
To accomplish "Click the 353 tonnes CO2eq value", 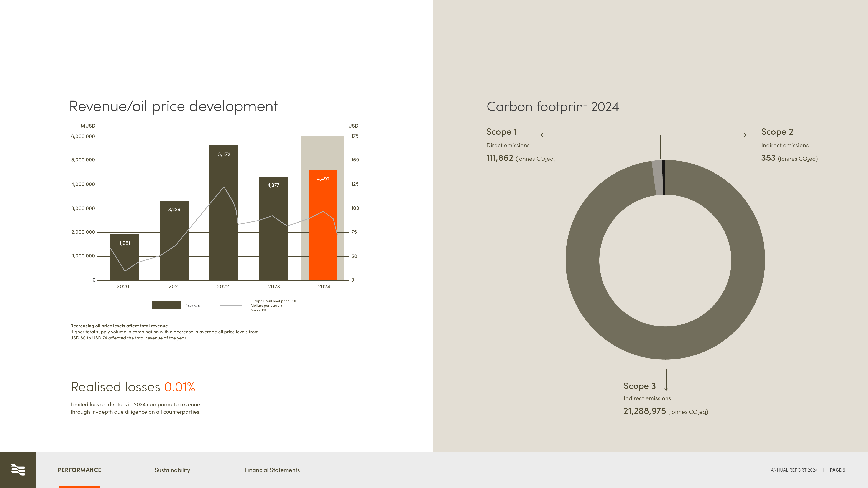I will pyautogui.click(x=789, y=158).
